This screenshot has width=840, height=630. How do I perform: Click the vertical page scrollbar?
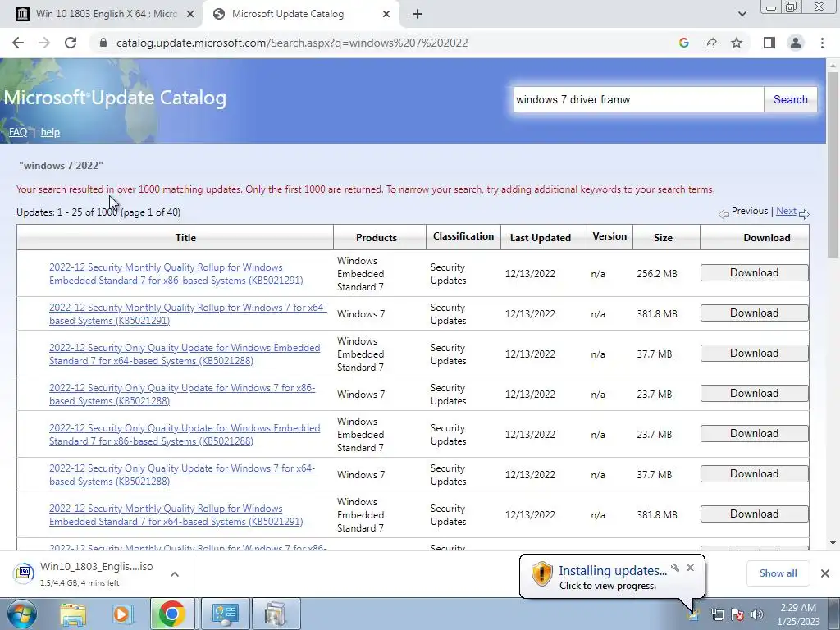(833, 166)
